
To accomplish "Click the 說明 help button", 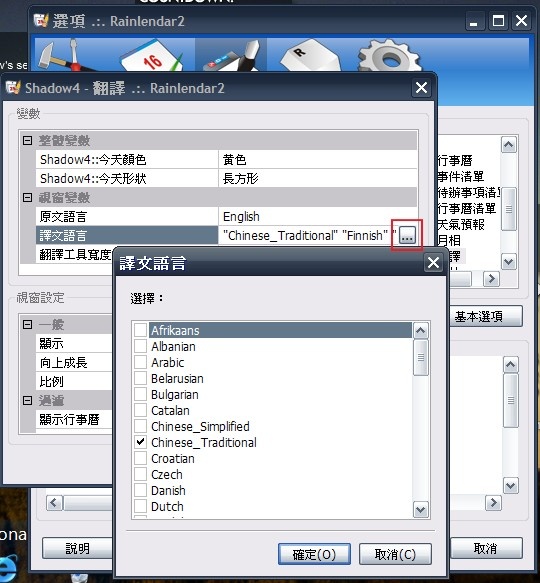I will tap(77, 548).
